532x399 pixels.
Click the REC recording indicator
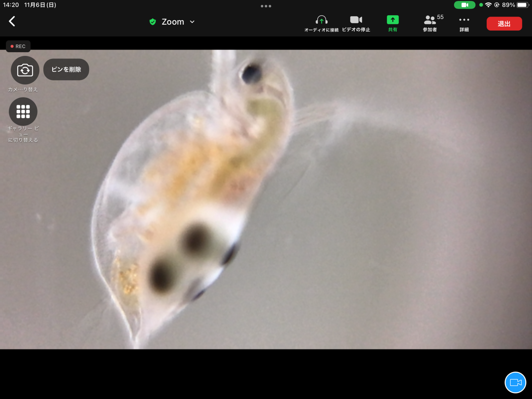click(x=18, y=46)
